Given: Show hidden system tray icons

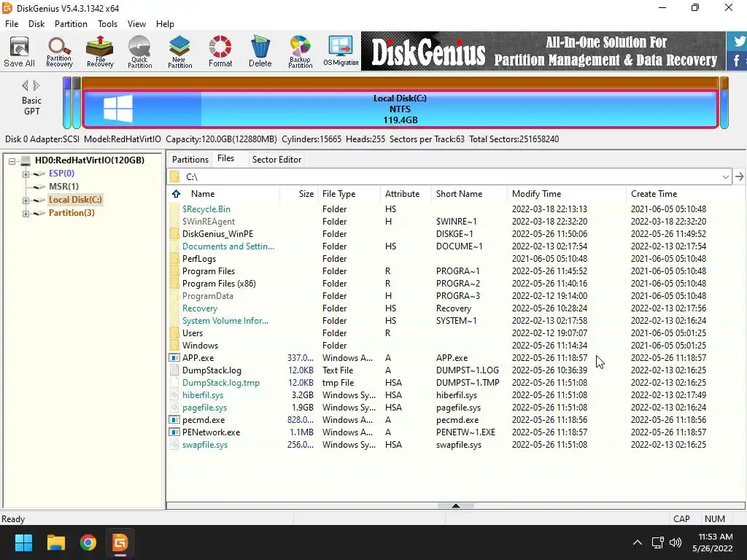Looking at the screenshot, I should coord(638,542).
